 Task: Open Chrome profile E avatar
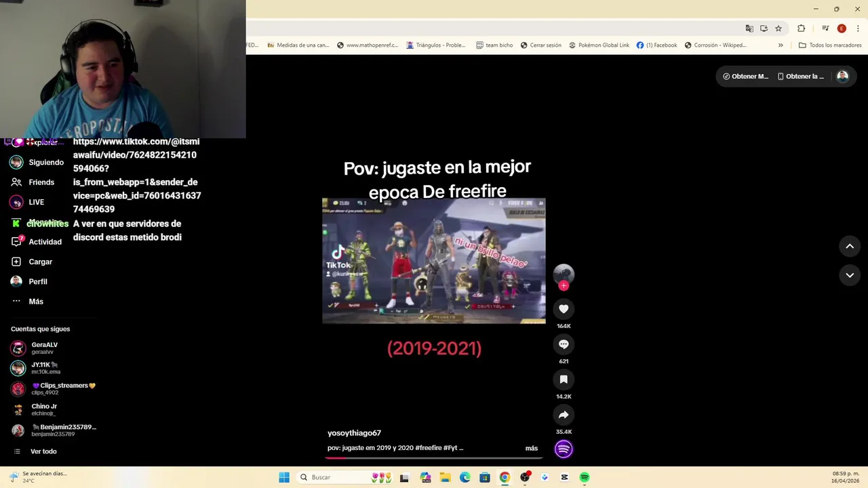click(842, 28)
